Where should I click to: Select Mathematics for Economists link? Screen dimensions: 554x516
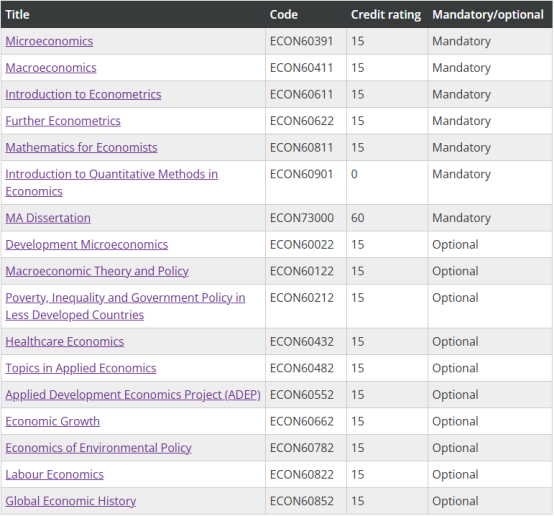[81, 147]
